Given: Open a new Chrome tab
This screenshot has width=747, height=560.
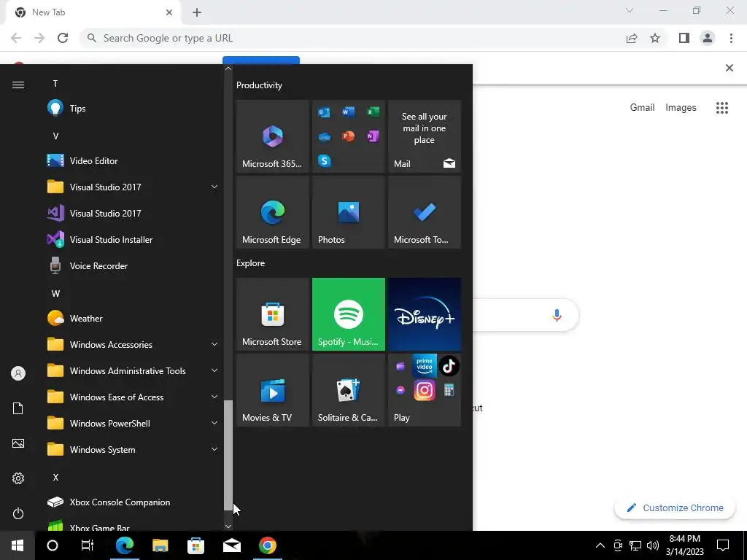Looking at the screenshot, I should [197, 13].
